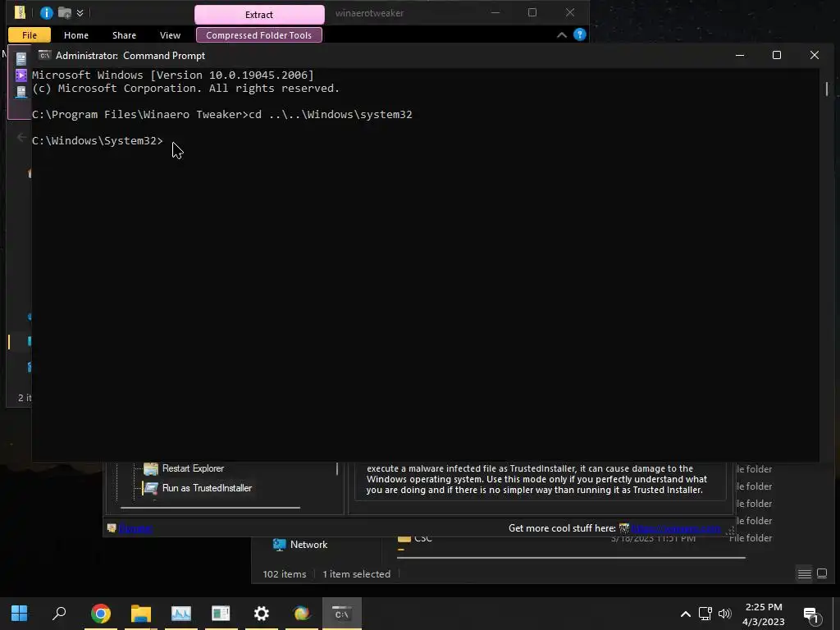
Task: Switch Explorer to details view icon
Action: tap(804, 573)
